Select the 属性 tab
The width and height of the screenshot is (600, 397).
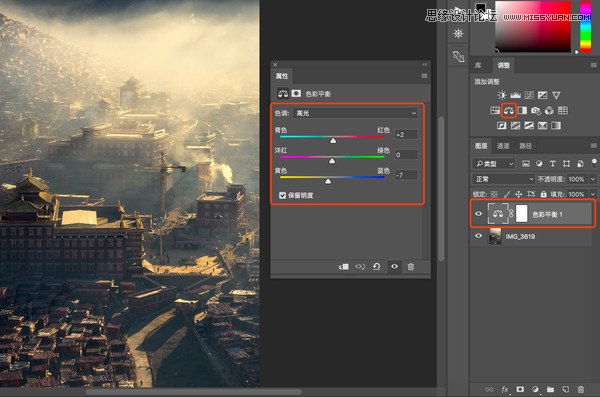(x=282, y=76)
